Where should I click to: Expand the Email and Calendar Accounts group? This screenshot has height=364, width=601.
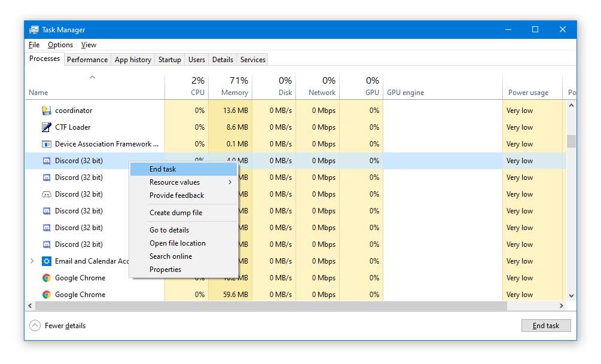pos(32,261)
